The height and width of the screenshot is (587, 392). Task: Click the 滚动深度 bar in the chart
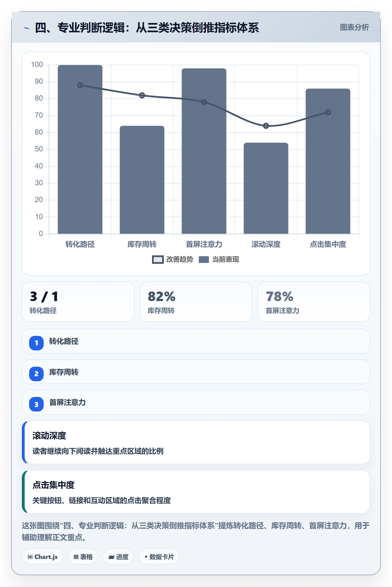click(x=266, y=188)
